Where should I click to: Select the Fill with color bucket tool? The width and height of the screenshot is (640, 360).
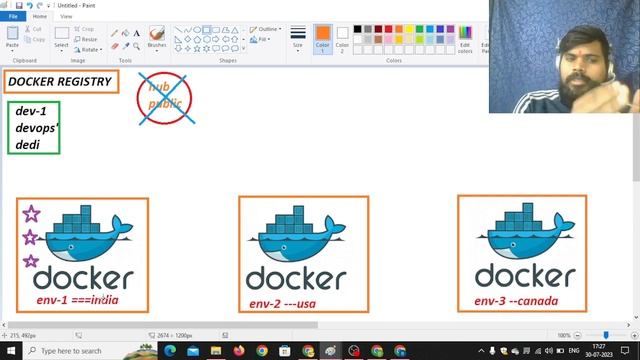coord(126,33)
